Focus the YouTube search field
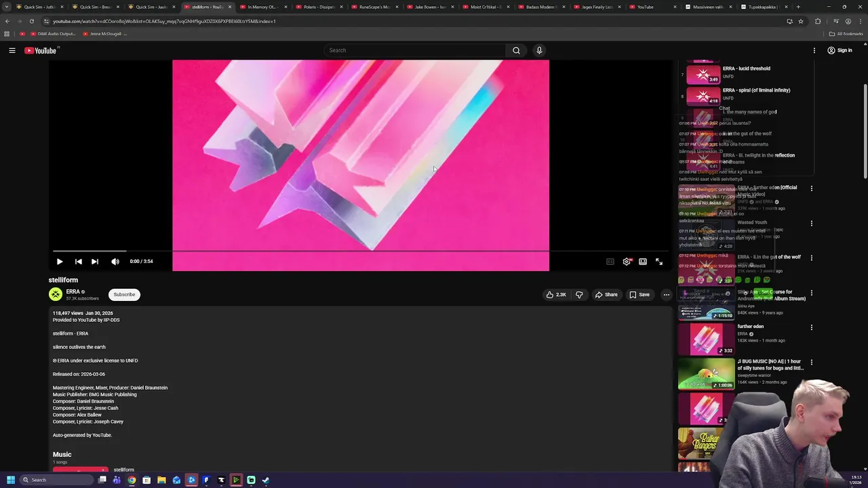The image size is (868, 488). point(415,50)
